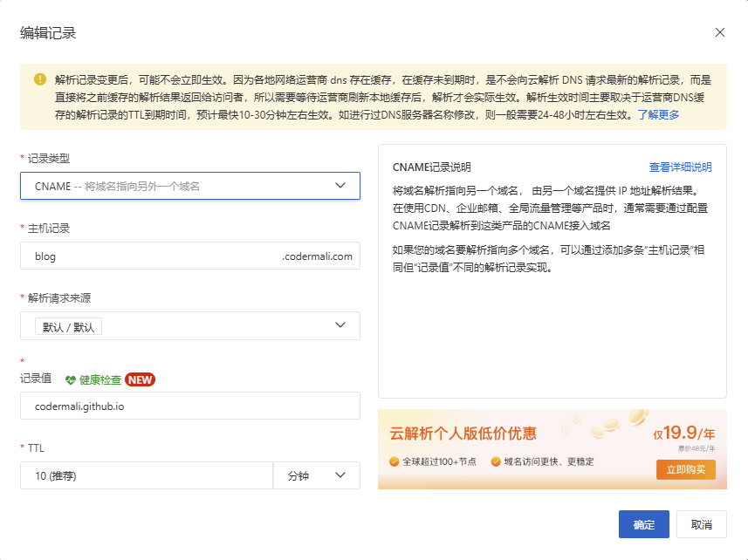Click the 健康检查 link
748x560 pixels.
[100, 379]
